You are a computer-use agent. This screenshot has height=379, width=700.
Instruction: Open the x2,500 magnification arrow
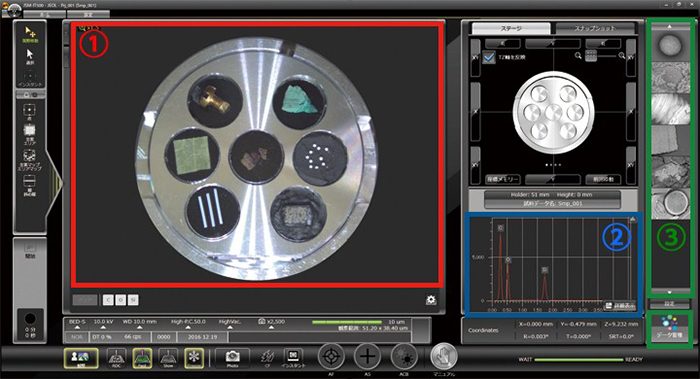click(271, 328)
